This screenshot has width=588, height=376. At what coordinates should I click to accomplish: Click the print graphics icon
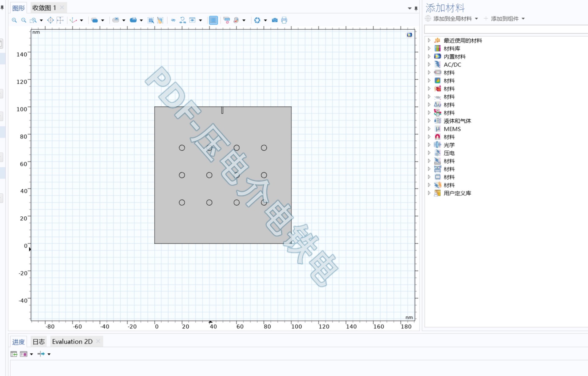[284, 20]
